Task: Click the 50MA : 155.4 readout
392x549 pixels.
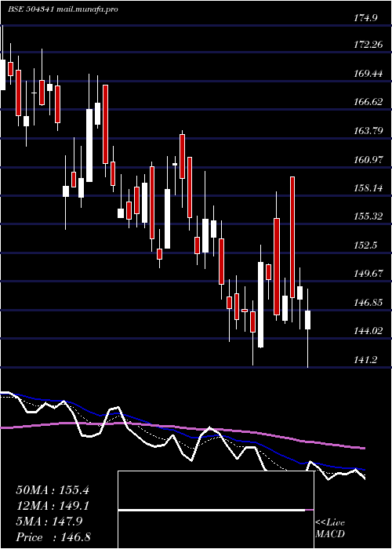Action: pyautogui.click(x=53, y=490)
